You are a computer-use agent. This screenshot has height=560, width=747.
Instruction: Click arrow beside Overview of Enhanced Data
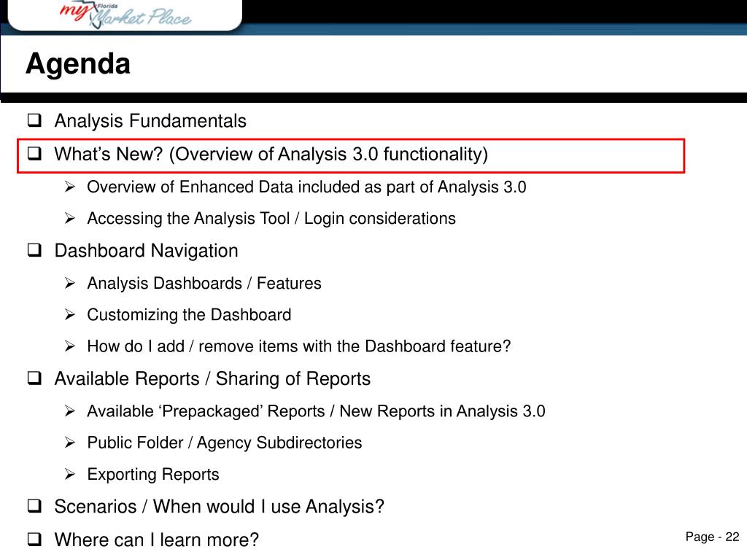(x=70, y=187)
